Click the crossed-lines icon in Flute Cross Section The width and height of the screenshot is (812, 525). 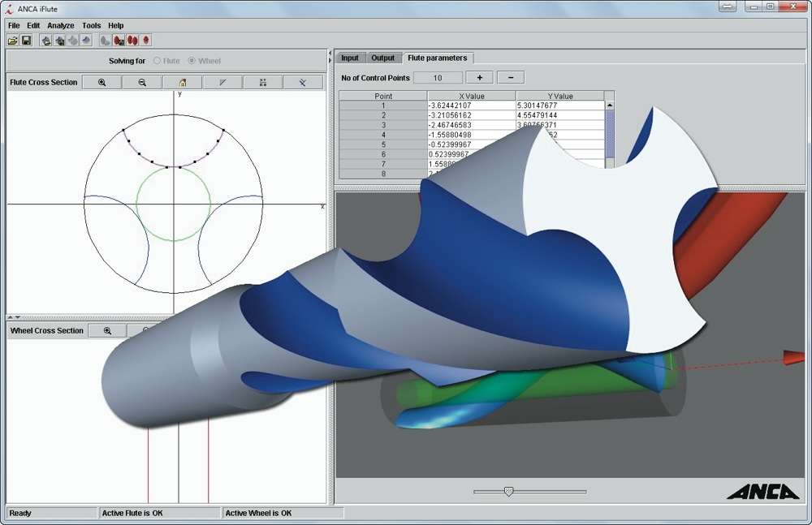pyautogui.click(x=303, y=82)
